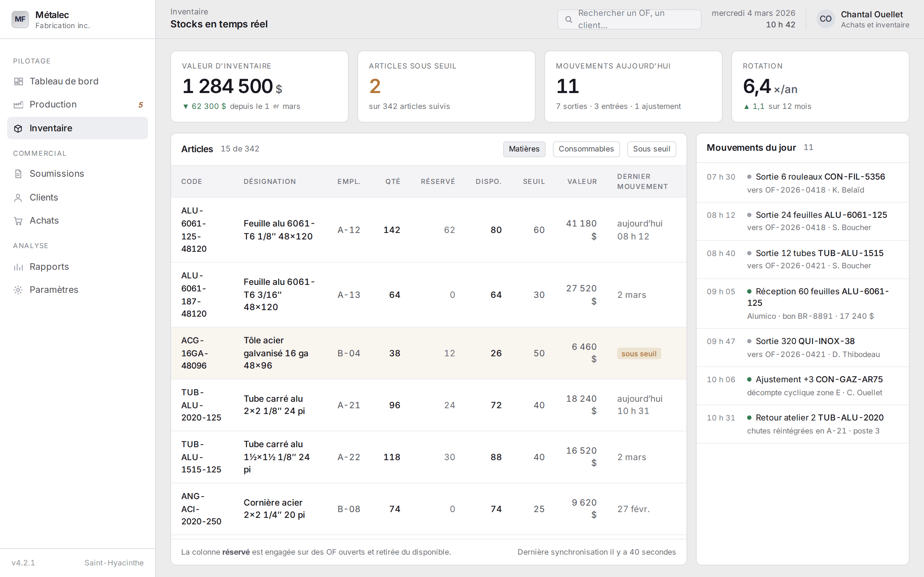
Task: Focus the Rechercher un OF search field
Action: pyautogui.click(x=629, y=19)
